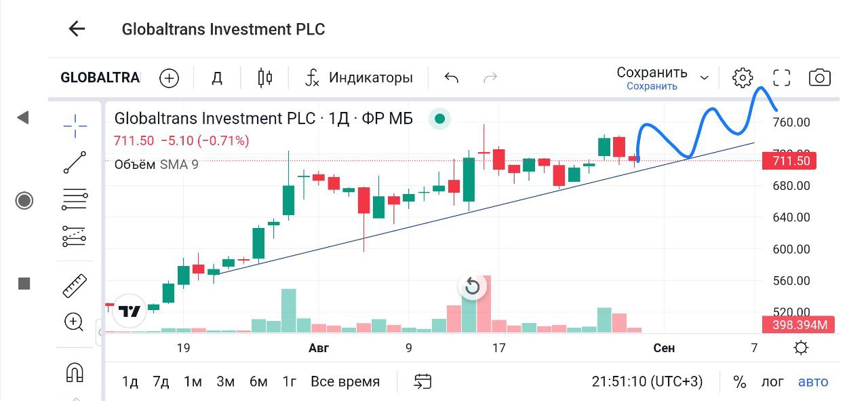Click the Сохранить save button
Screen dimensions: 868x401
tap(652, 77)
